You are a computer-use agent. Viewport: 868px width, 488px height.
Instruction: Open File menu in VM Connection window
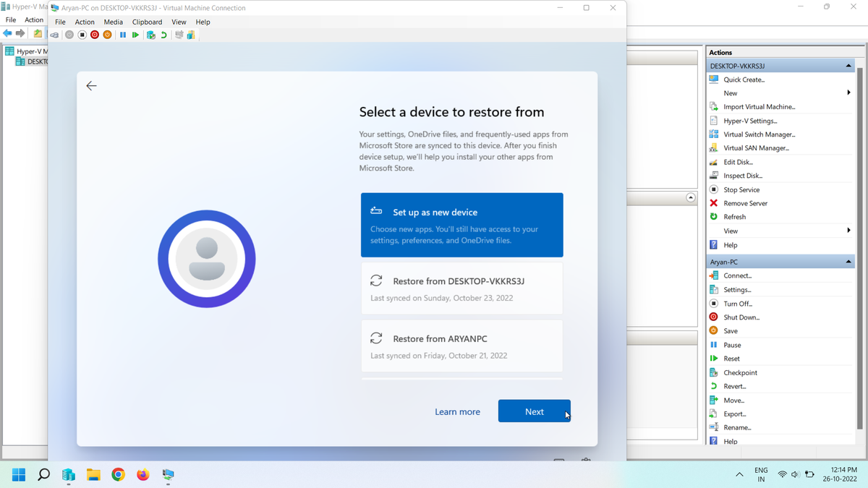[60, 22]
